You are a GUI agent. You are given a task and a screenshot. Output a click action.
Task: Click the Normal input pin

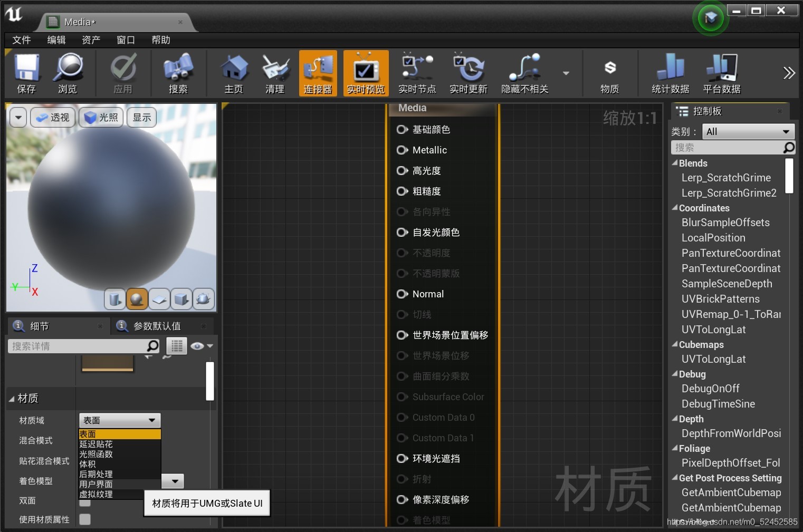402,294
